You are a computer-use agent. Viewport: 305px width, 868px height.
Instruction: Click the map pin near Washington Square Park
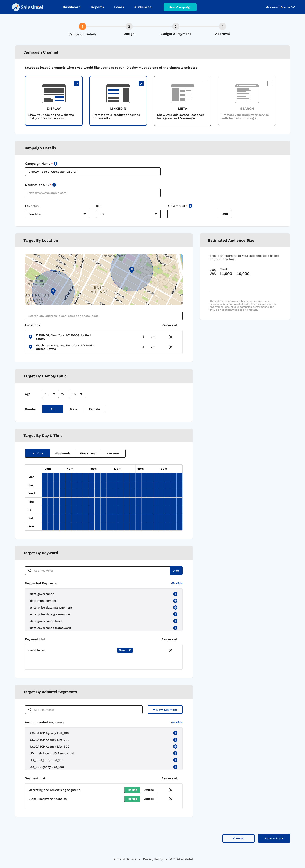point(53,291)
